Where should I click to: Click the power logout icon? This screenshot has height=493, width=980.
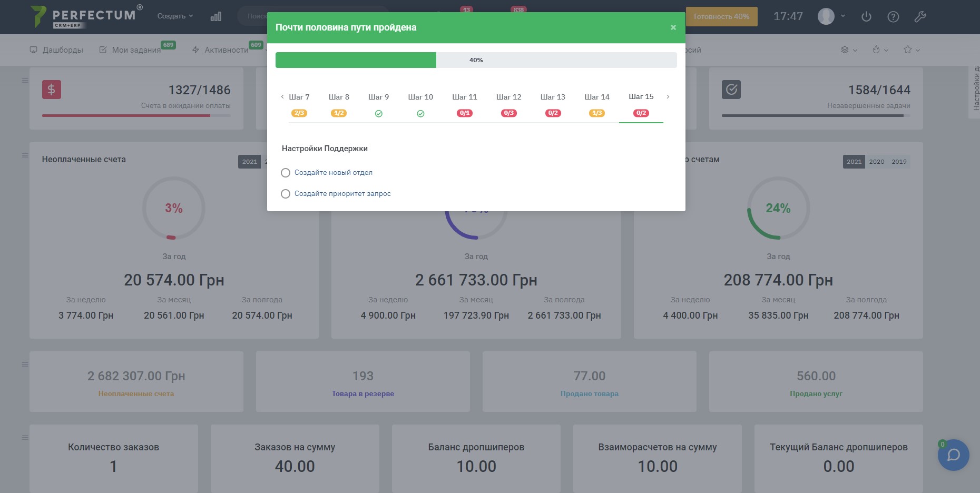coord(866,17)
